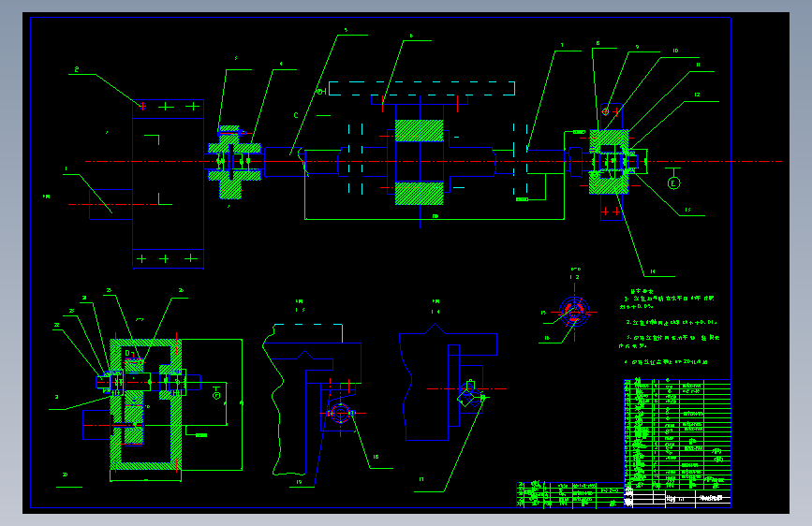This screenshot has width=812, height=526.
Task: Select the hatched coupling flange left of shaft
Action: coord(234,162)
